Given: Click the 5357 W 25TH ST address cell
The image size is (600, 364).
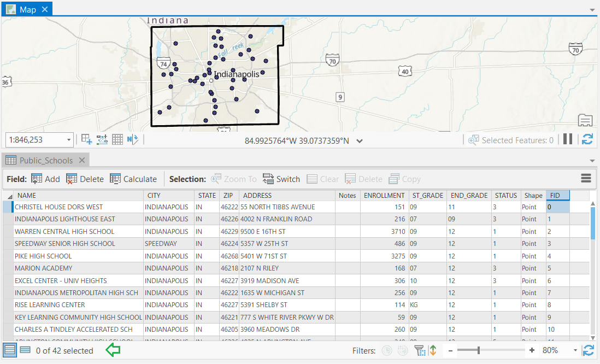Looking at the screenshot, I should tap(287, 243).
